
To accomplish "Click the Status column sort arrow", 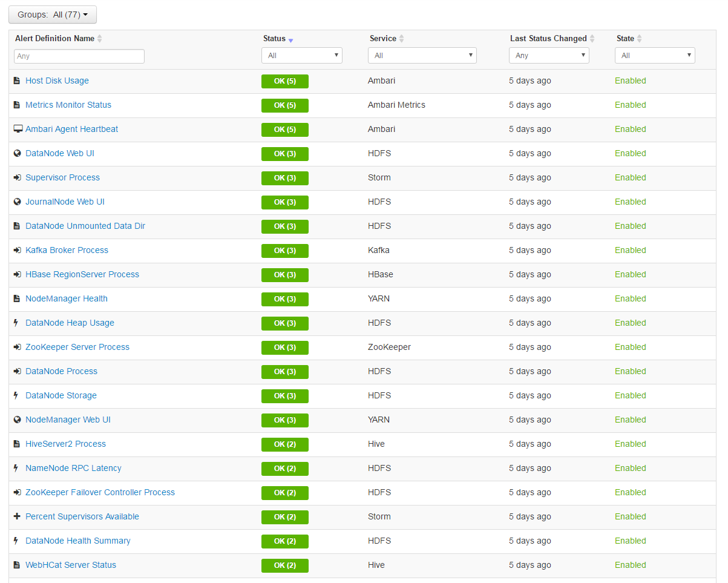I will (290, 40).
